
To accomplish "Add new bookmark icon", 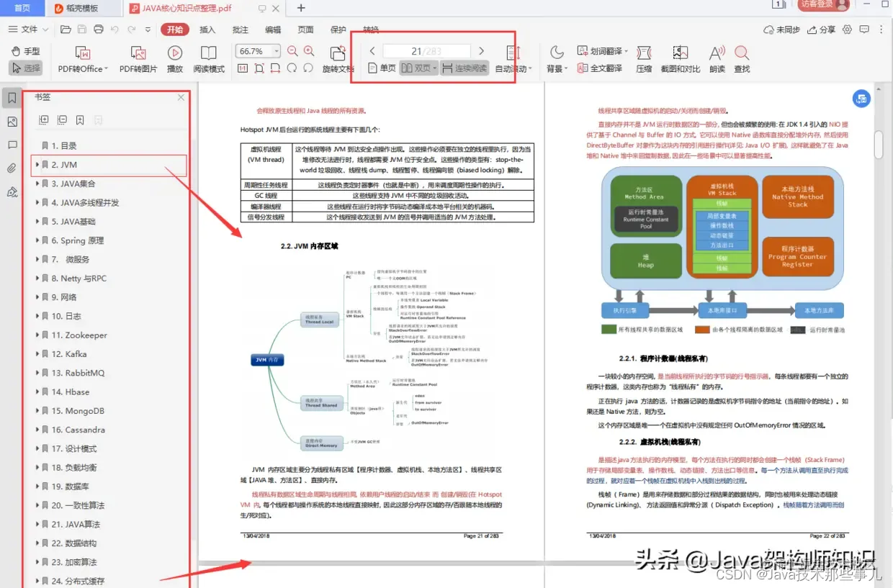I will click(80, 120).
